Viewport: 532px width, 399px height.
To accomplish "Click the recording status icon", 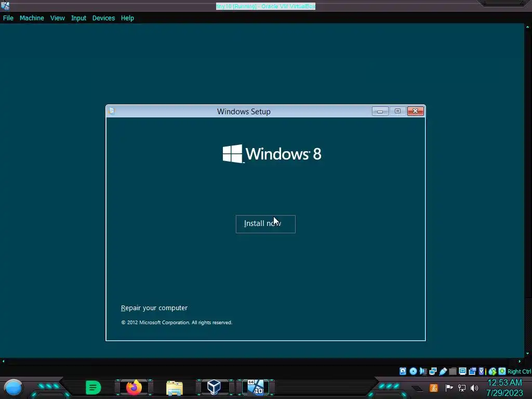I will 472,371.
